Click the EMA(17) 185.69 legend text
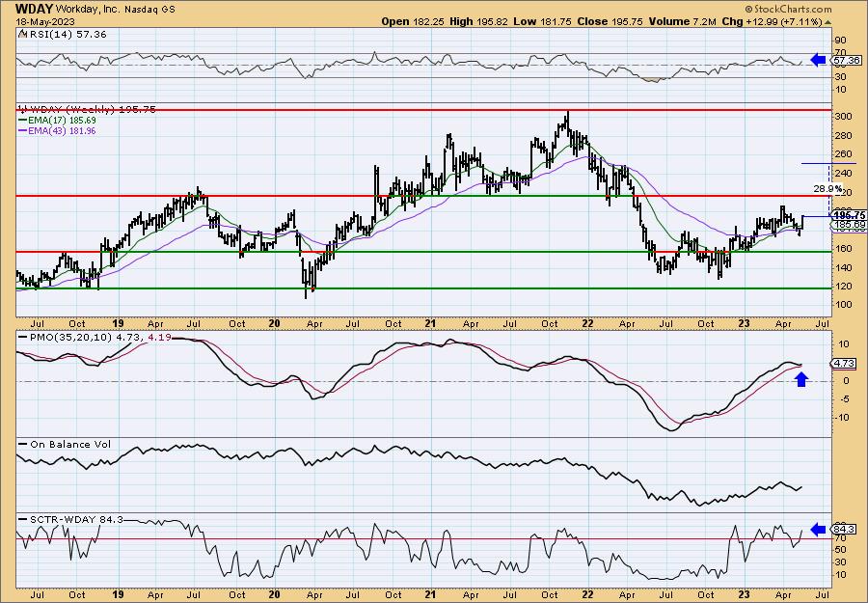Screen dimensions: 868x603 click(62, 121)
